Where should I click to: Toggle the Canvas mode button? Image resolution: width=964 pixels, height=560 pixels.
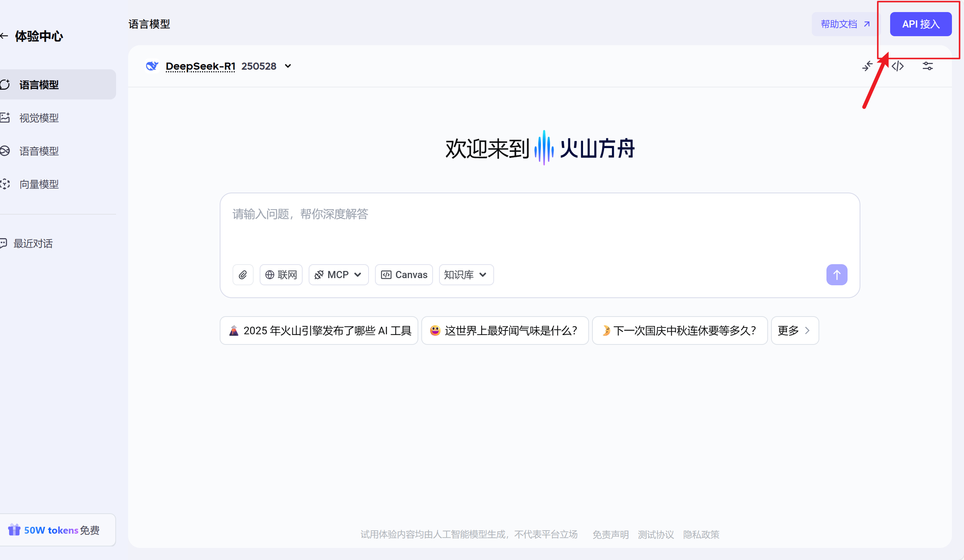[x=404, y=275]
